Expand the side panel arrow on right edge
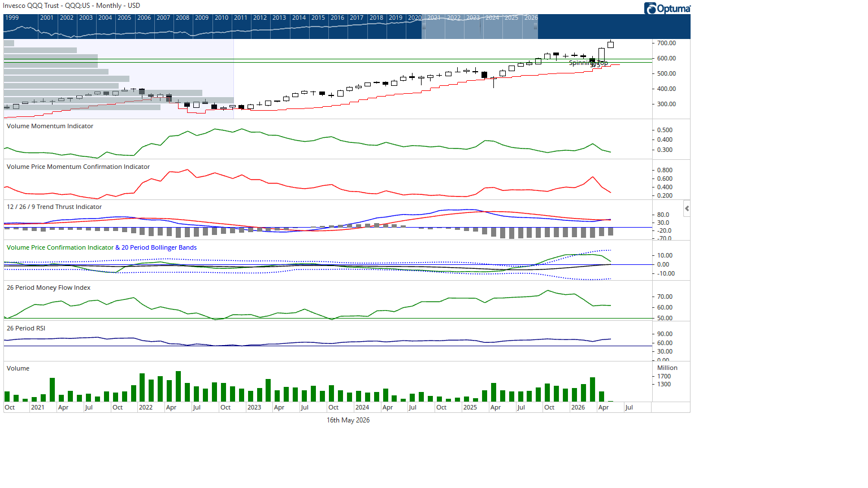This screenshot has height=488, width=868. tap(687, 208)
